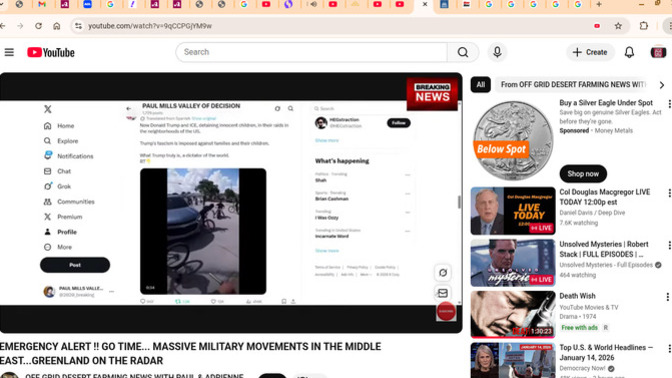Open the red recording indicator in address bar
The width and height of the screenshot is (672, 378).
(597, 26)
